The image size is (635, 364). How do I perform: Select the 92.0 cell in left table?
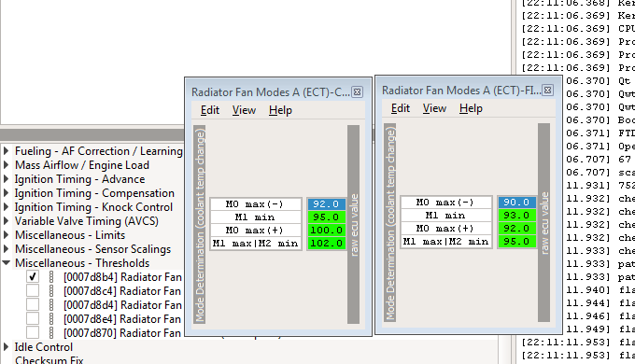(x=326, y=204)
